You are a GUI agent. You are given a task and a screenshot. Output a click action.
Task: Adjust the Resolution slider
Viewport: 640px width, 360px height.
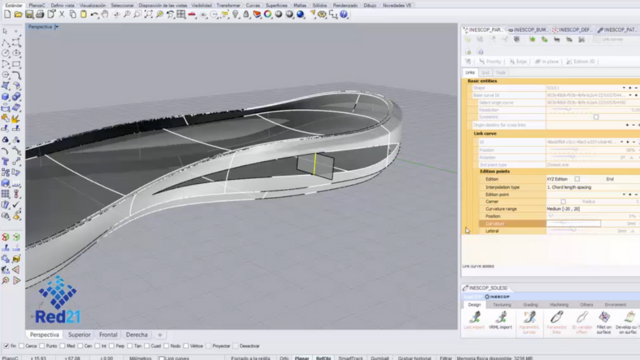(x=569, y=110)
